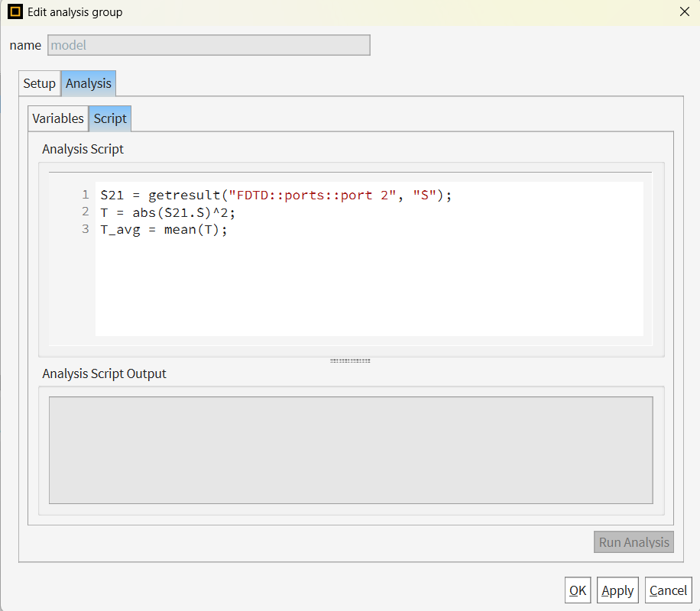This screenshot has width=700, height=611.
Task: Click the Analysis Script Output heading label
Action: coord(104,373)
